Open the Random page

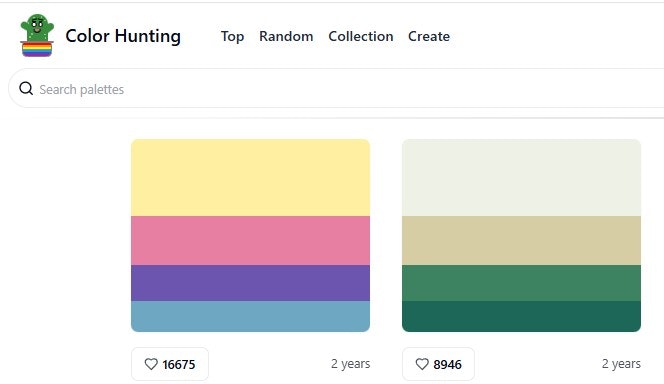[x=286, y=36]
